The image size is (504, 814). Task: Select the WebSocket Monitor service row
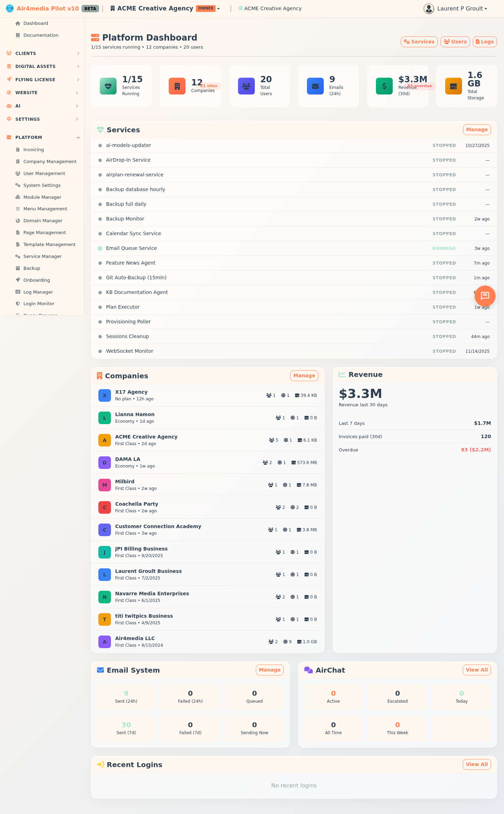[x=294, y=351]
